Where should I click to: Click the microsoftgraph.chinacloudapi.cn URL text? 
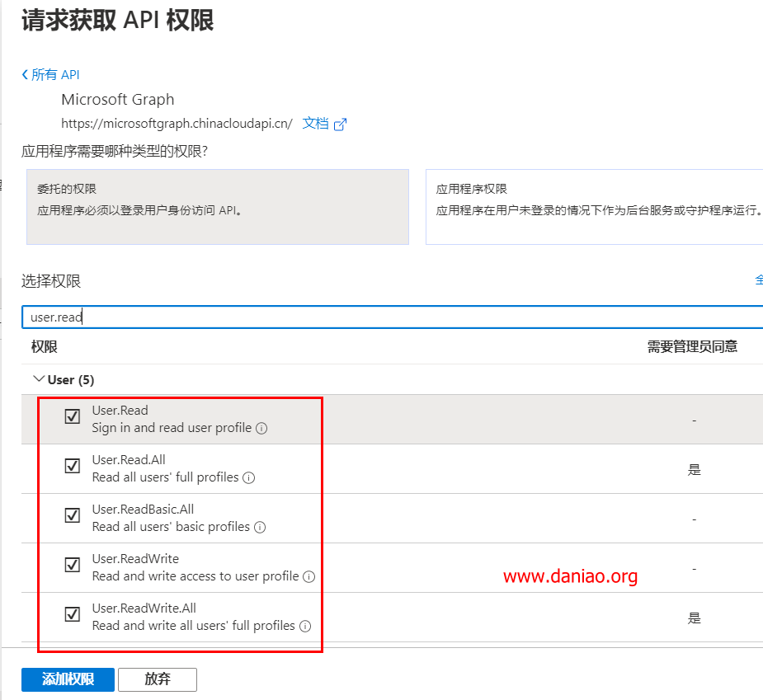pos(177,124)
